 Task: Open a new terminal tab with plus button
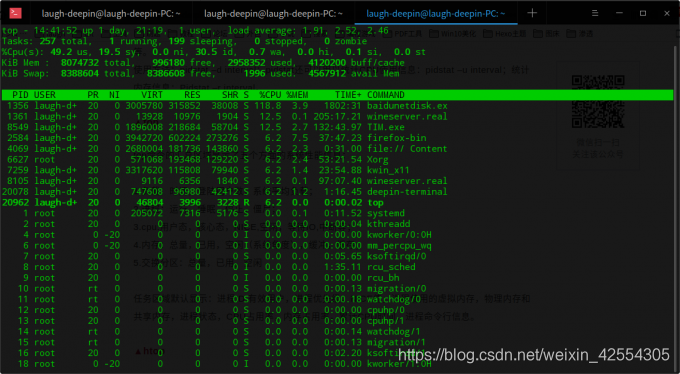click(532, 13)
